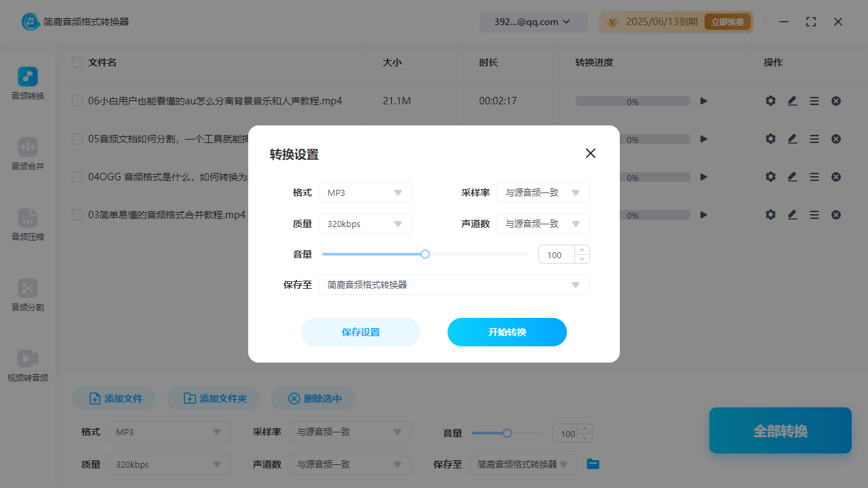Open the 格式 MP3 dropdown in the dialog
868x488 pixels.
pyautogui.click(x=365, y=192)
